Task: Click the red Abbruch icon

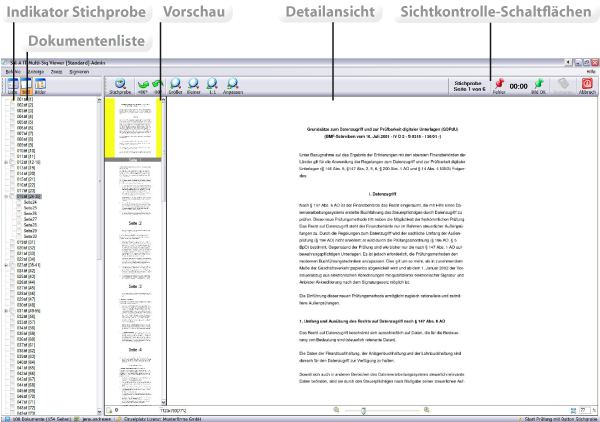Action: 587,86
